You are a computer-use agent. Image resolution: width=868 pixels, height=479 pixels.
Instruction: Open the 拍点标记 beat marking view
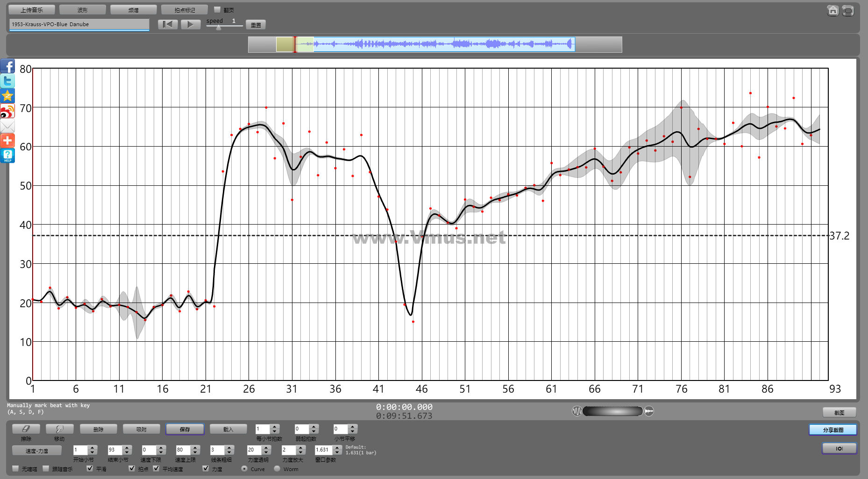click(185, 10)
